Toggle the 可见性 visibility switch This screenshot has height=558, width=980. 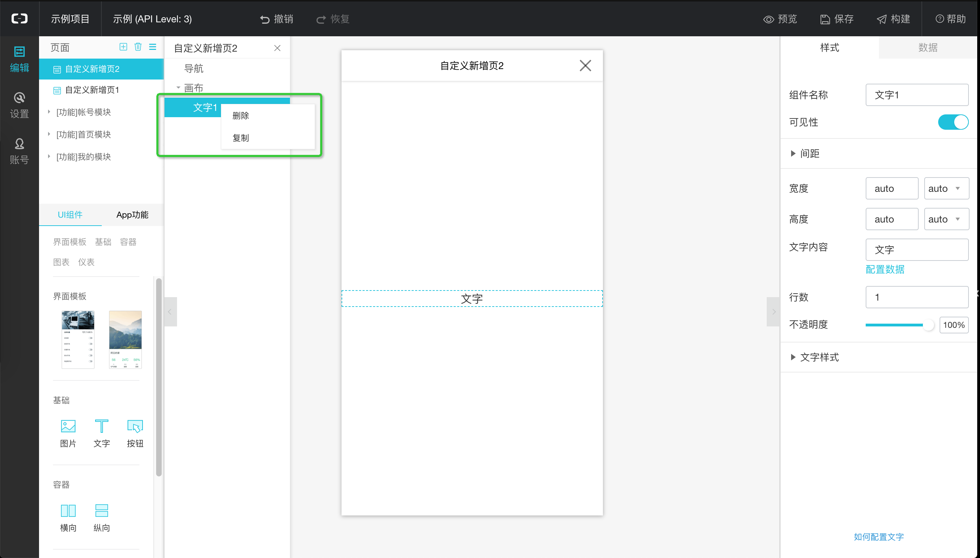click(x=953, y=122)
